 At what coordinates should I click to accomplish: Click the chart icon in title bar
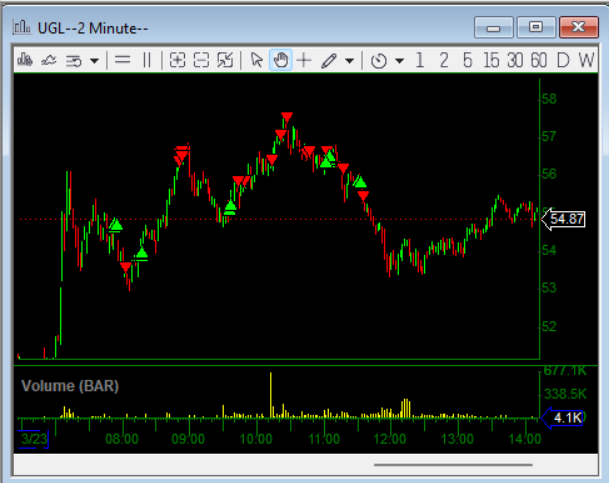click(22, 27)
